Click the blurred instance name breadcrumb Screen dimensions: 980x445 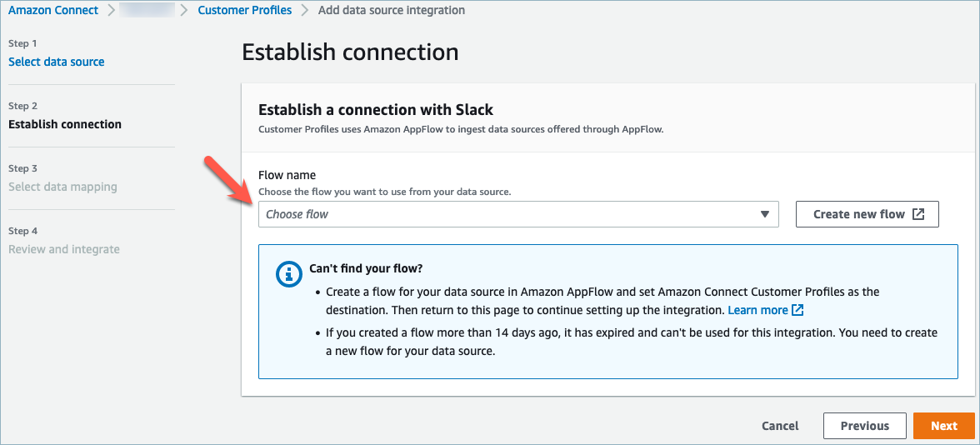pos(147,11)
